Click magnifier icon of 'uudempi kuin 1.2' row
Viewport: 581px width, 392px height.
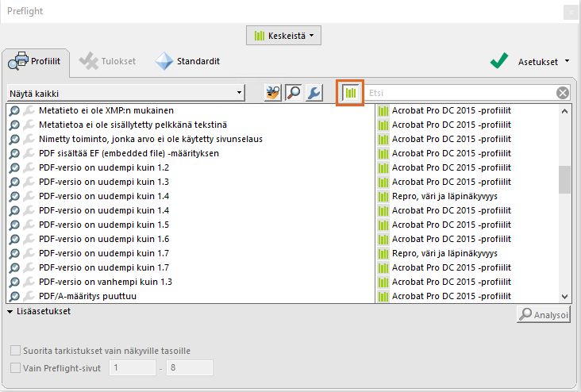tap(14, 168)
